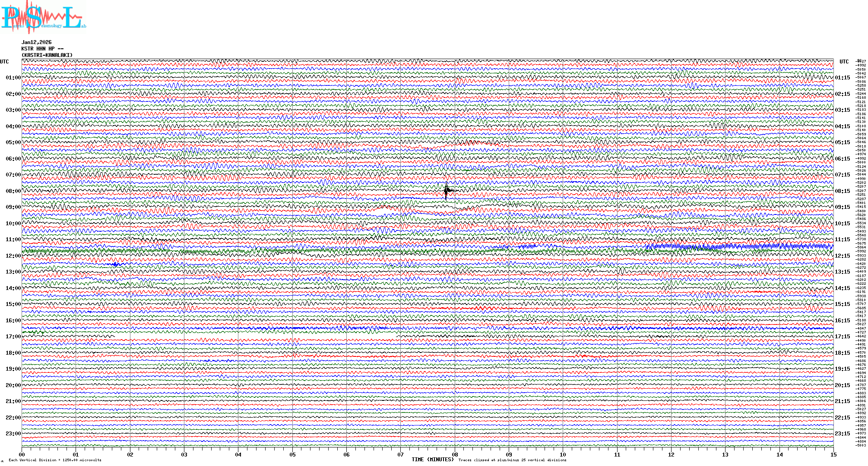Click the left UTC axis header
This screenshot has width=868, height=466.
[x=4, y=62]
